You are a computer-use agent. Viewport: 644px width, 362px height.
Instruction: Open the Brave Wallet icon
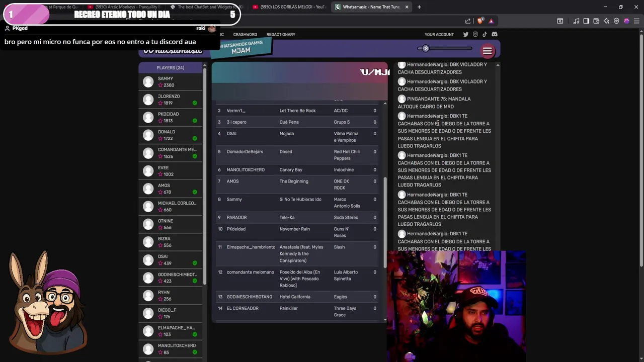596,21
